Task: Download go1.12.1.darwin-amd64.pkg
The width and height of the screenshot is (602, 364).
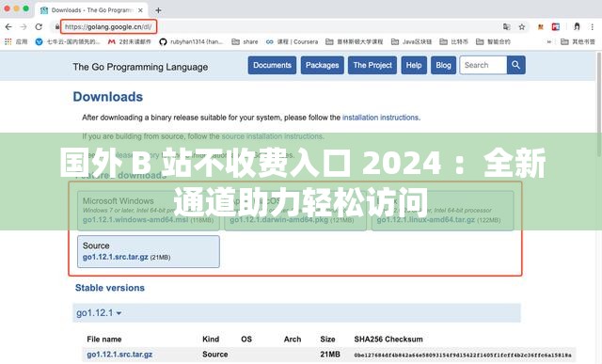Action: [279, 220]
